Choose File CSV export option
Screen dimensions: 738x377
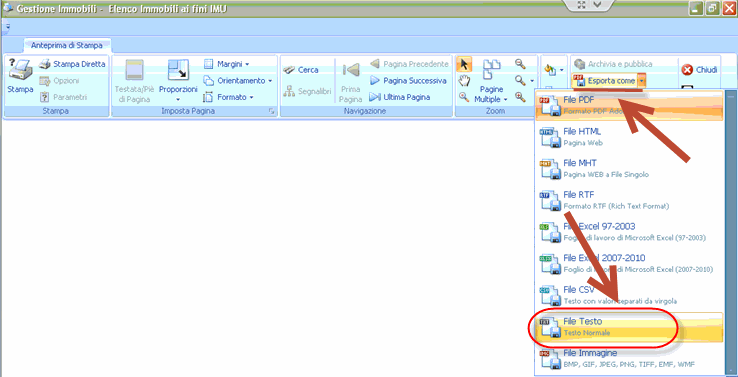pos(629,295)
